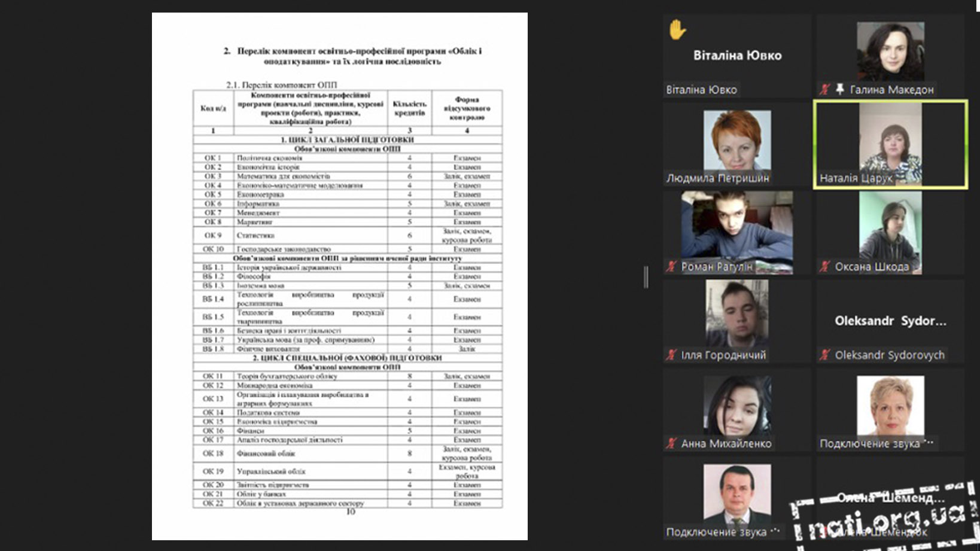The image size is (980, 551).
Task: Click the shared document page
Action: point(340,276)
